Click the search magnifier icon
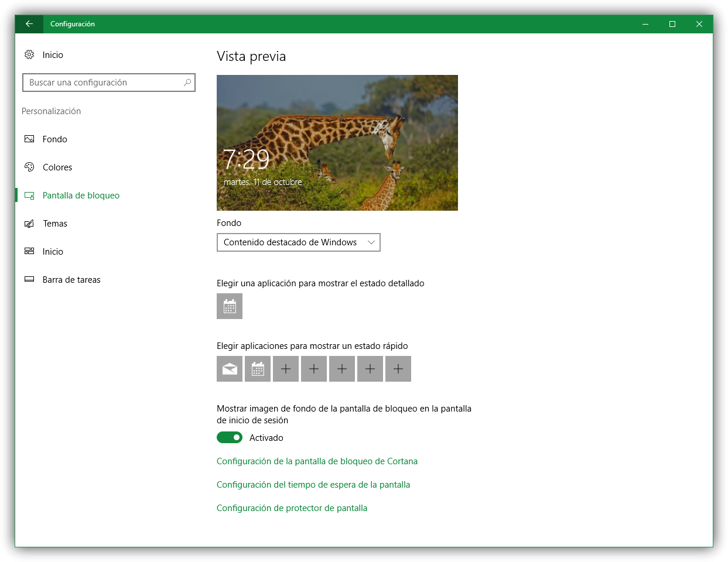 coord(187,83)
